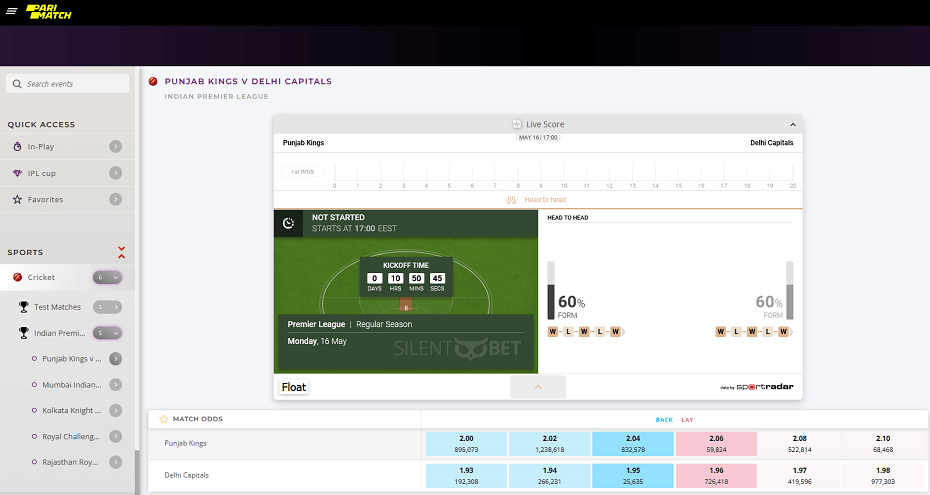
Task: Open Favorites quick access item
Action: pyautogui.click(x=68, y=199)
